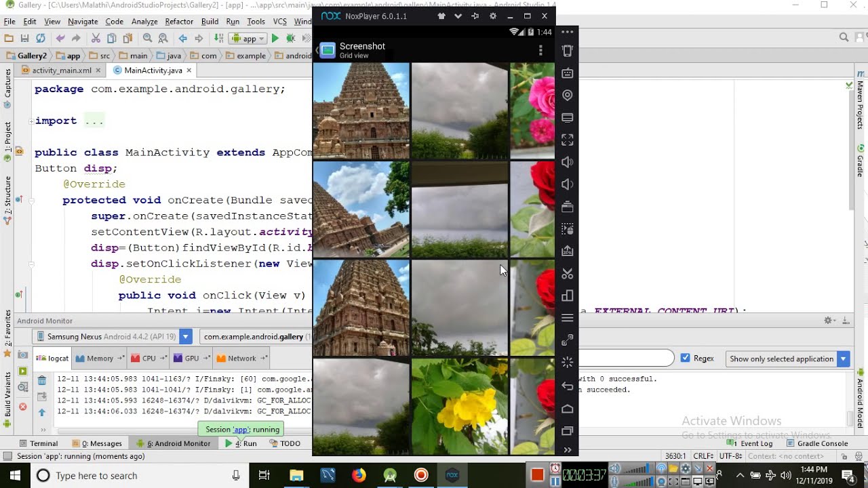Click the UTF-8 encoding selector
This screenshot has height=488, width=868.
click(x=731, y=456)
